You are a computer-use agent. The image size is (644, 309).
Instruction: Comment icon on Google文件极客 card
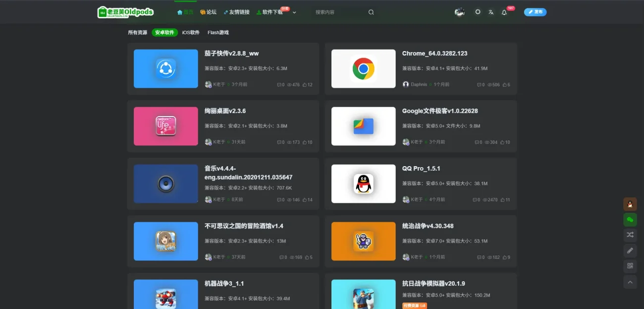pyautogui.click(x=477, y=142)
